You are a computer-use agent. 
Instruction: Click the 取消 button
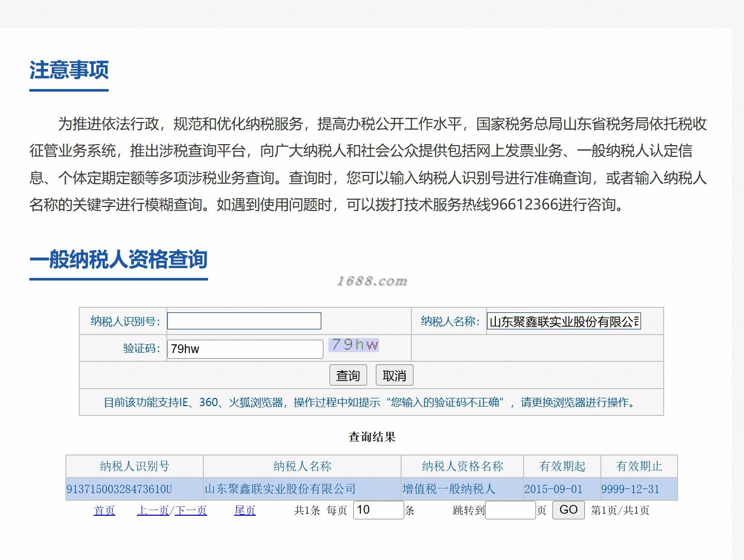click(x=394, y=375)
